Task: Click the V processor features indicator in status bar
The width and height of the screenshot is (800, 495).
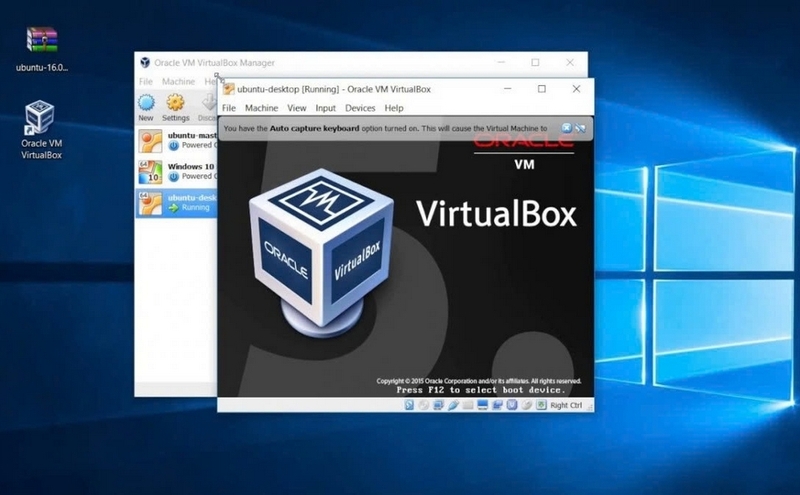Action: click(512, 405)
